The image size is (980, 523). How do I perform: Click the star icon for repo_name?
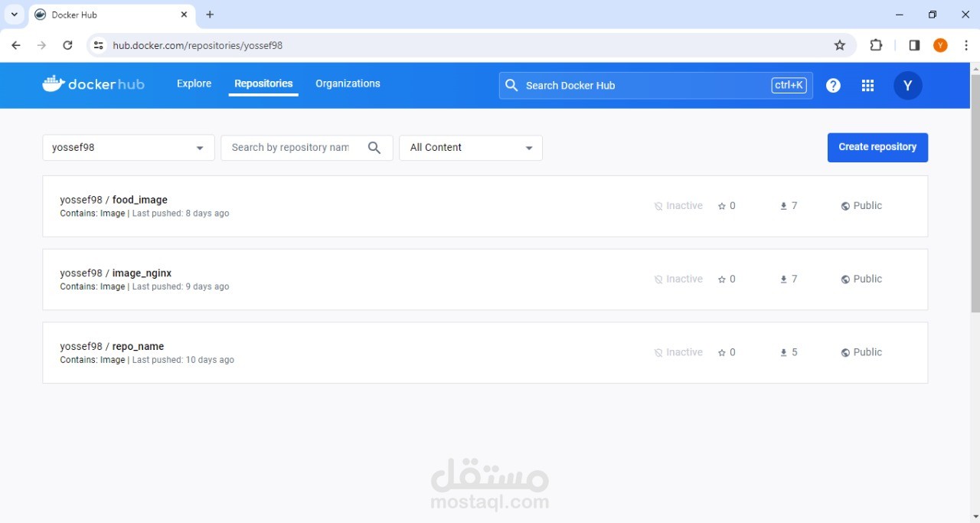pyautogui.click(x=722, y=353)
